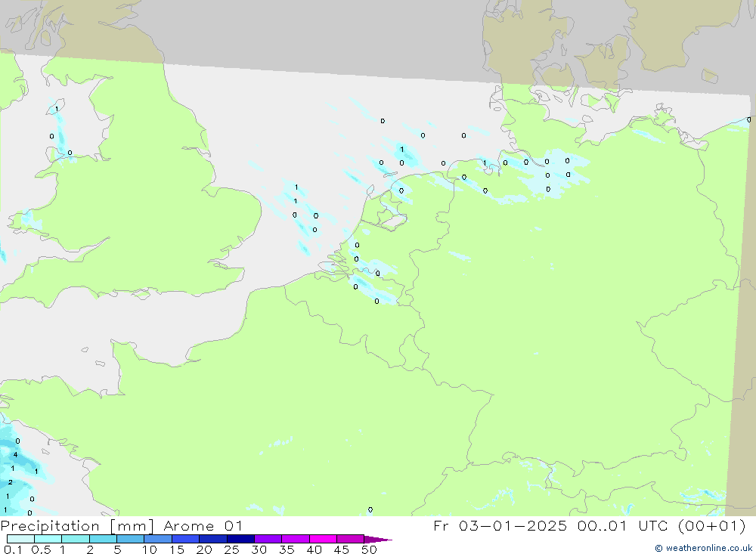756x554 pixels.
Task: Select the 15 to 20 mm legend swatch
Action: (185, 539)
